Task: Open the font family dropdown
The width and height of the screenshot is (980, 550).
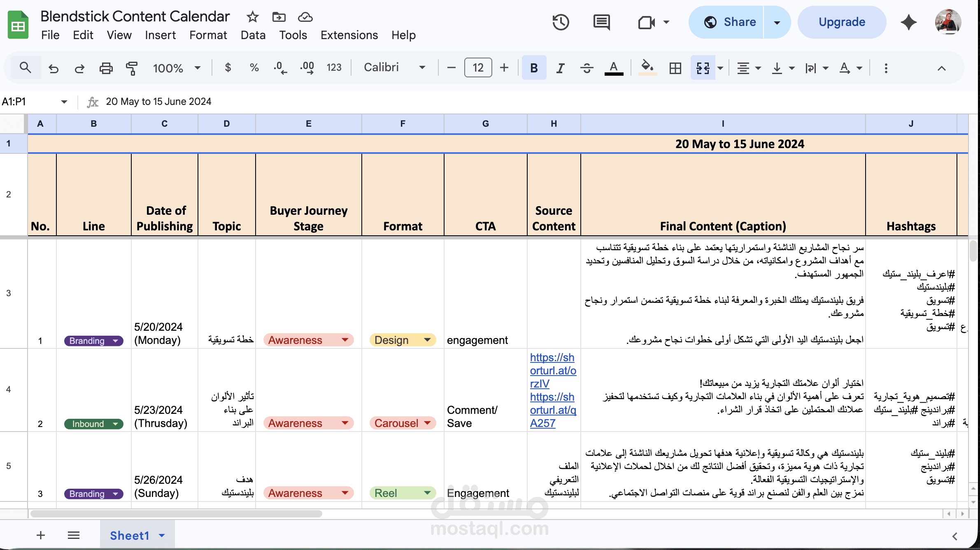Action: [x=422, y=67]
